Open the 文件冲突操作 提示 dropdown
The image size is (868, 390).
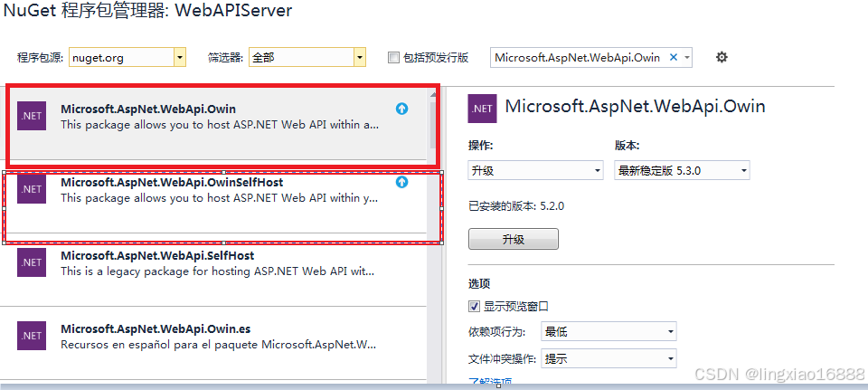click(609, 358)
